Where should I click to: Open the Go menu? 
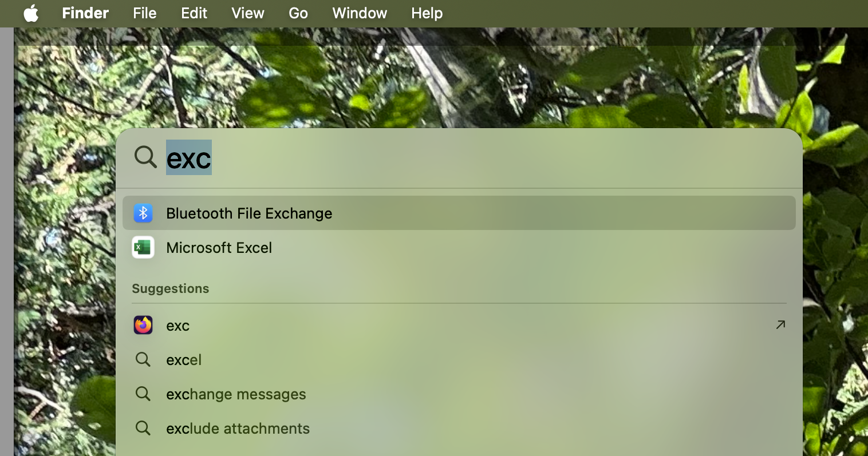click(298, 13)
